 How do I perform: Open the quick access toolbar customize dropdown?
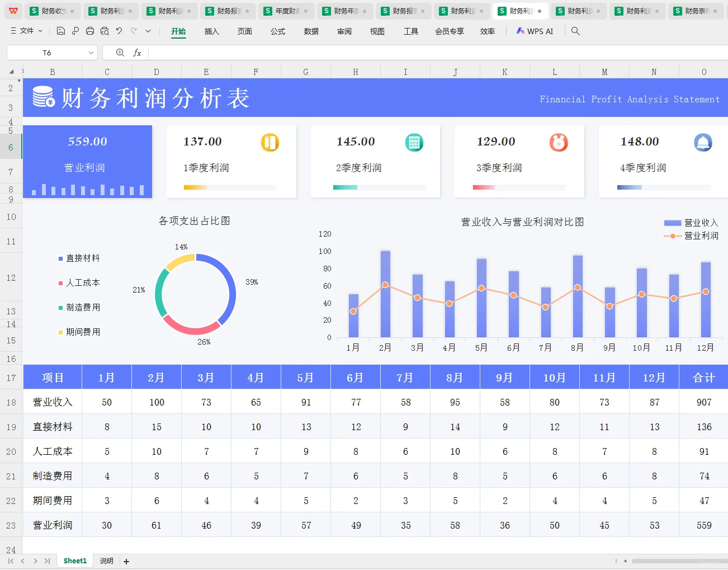(x=148, y=31)
